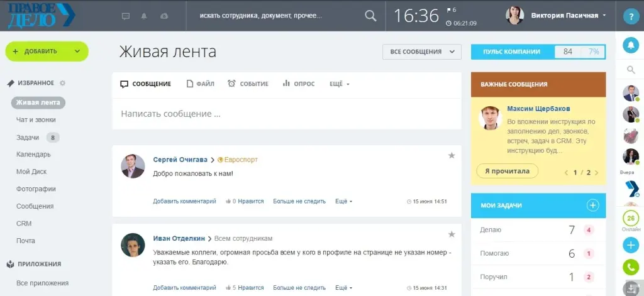Click the plus icon in Мои задачи

click(x=592, y=205)
